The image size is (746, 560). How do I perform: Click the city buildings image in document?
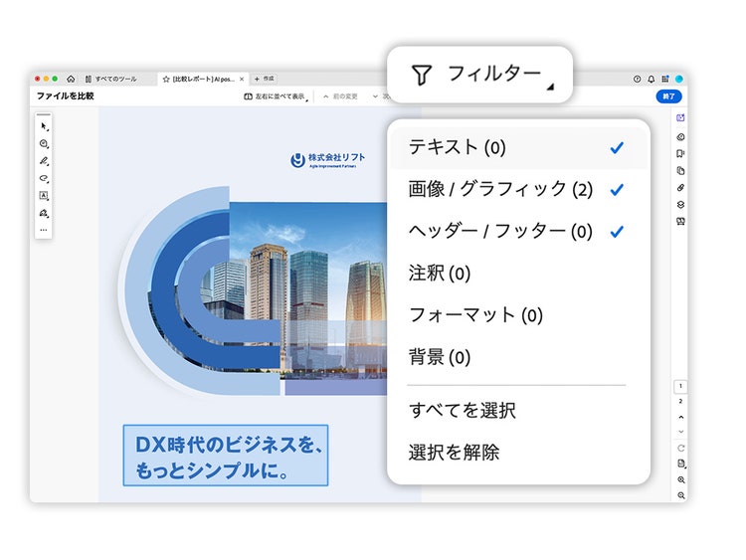coord(308,290)
